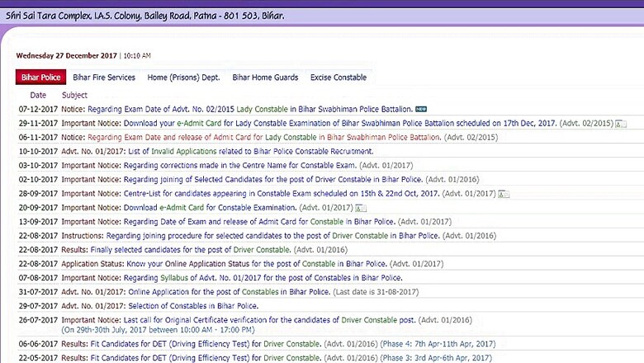Open notice regarding Exam Date of Advt. 02/2015
Viewport: 644px width, 363px height.
pyautogui.click(x=250, y=109)
